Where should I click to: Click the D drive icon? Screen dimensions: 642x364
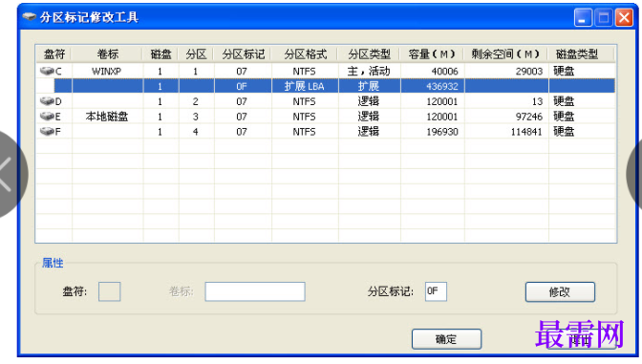coord(47,101)
